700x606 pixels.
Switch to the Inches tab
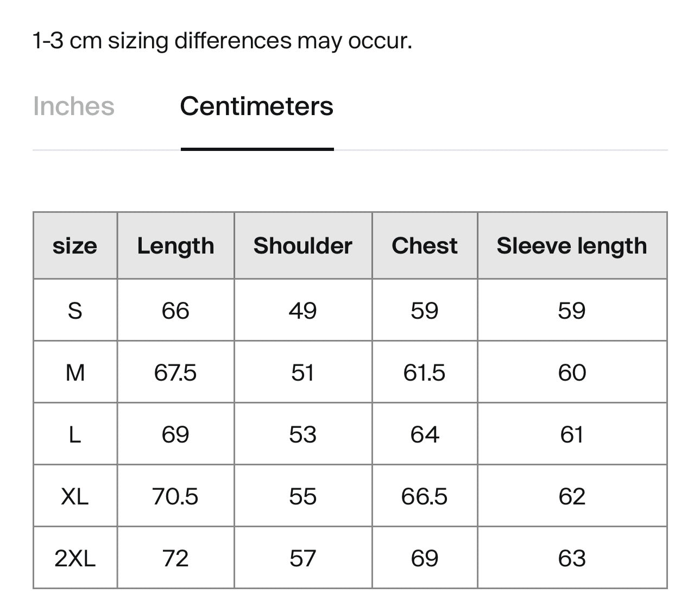[x=74, y=106]
